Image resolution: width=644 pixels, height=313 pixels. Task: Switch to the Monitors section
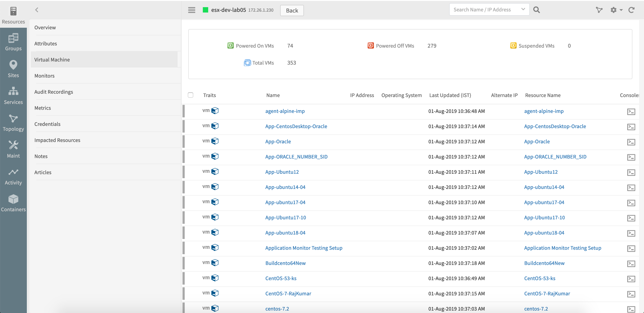44,76
